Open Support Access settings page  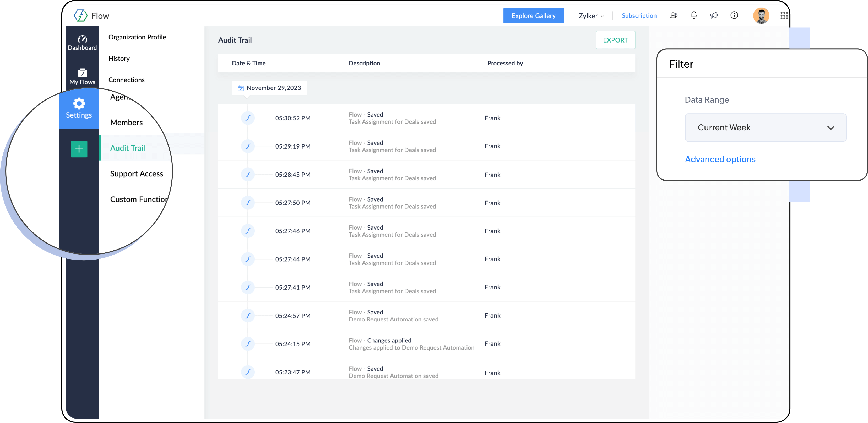point(137,174)
